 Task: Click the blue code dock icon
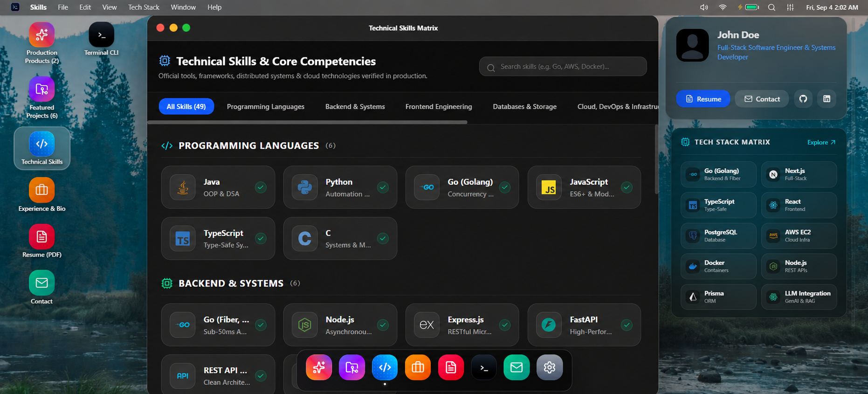click(x=385, y=367)
